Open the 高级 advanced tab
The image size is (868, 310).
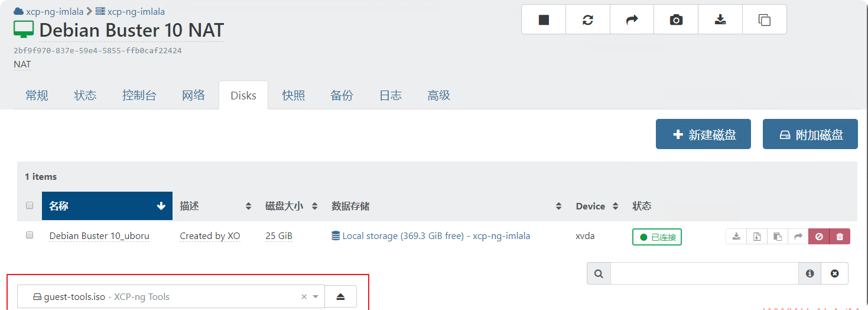tap(439, 95)
